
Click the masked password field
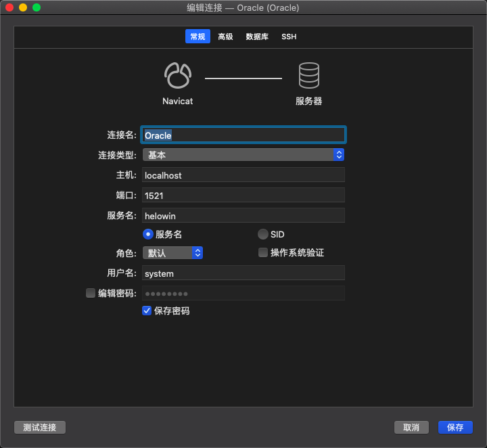[243, 293]
